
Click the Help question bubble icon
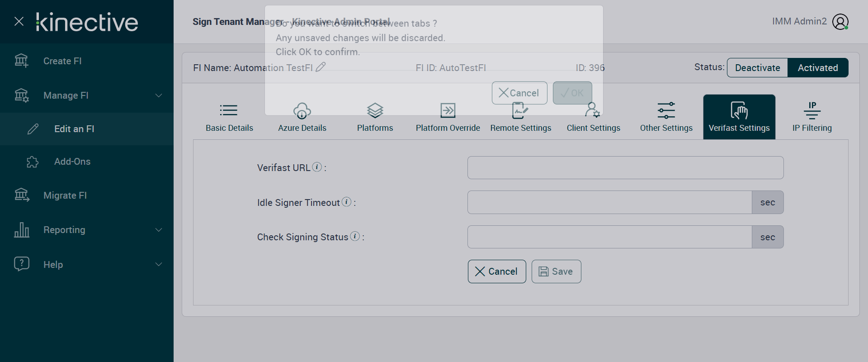click(x=22, y=264)
